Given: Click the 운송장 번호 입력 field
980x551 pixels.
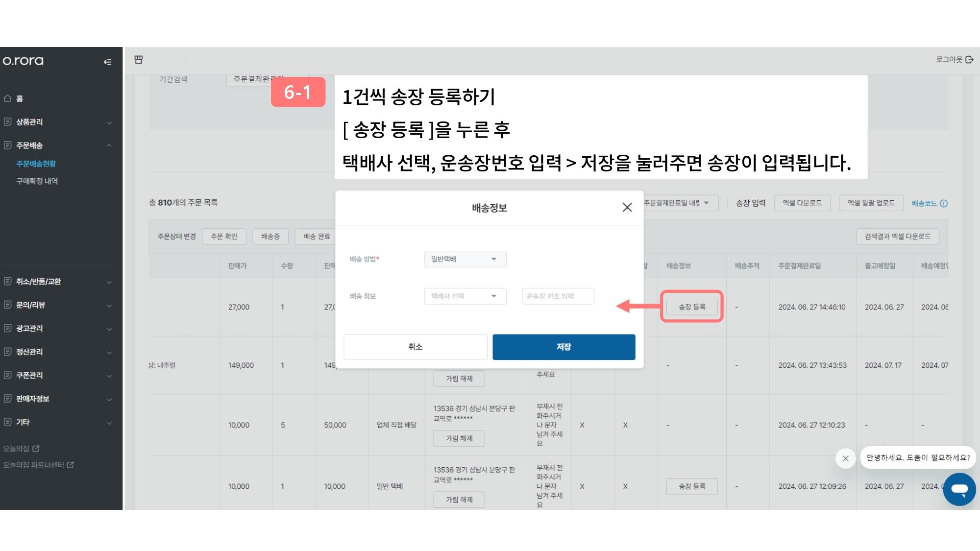Looking at the screenshot, I should point(558,296).
